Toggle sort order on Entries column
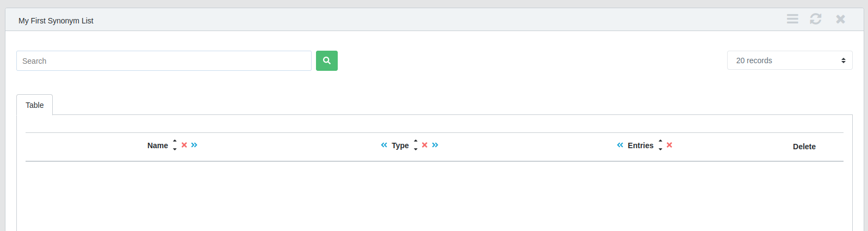Screen dimensions: 868x231 pyautogui.click(x=660, y=145)
